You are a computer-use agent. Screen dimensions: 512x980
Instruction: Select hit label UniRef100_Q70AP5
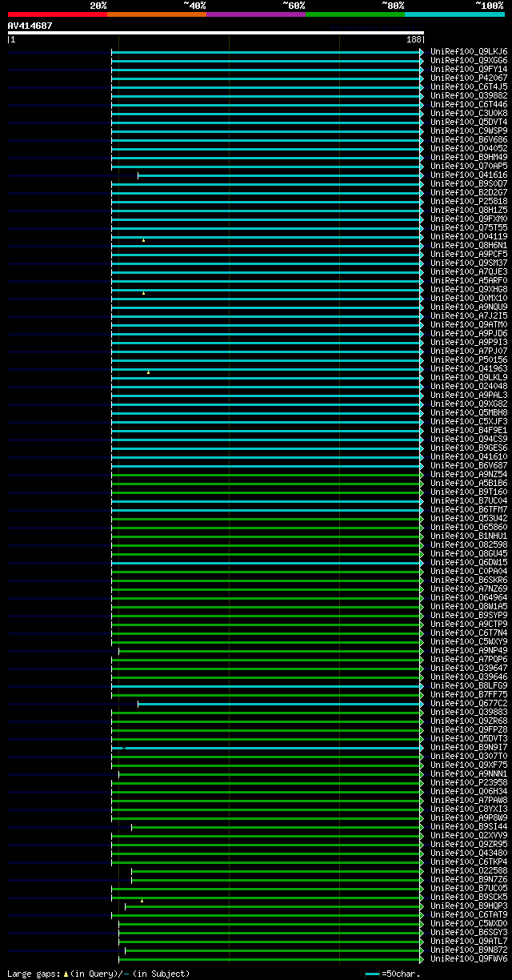click(x=469, y=167)
